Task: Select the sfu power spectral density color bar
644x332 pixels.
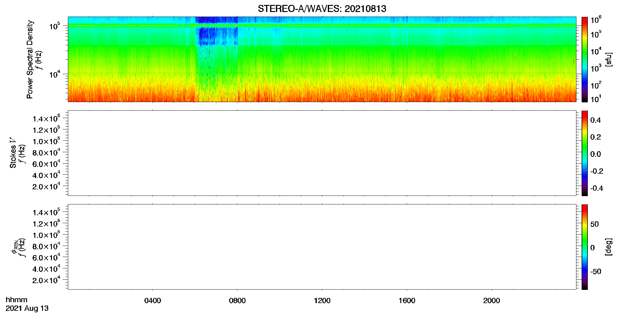Action: point(585,59)
